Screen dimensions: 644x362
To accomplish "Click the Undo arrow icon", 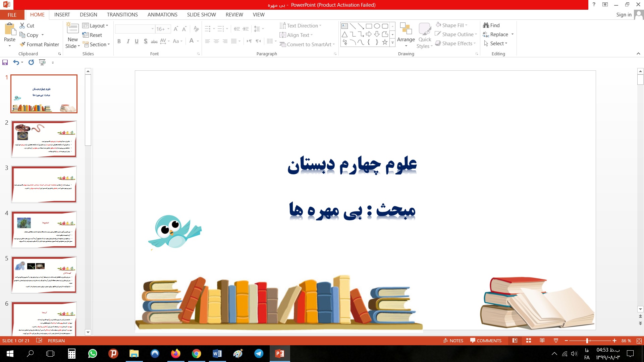I will 16,62.
